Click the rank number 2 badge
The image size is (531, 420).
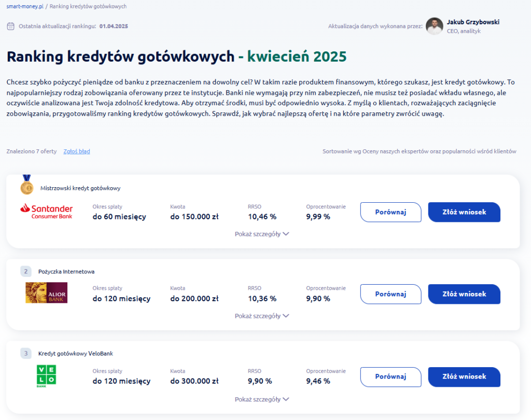(x=26, y=271)
